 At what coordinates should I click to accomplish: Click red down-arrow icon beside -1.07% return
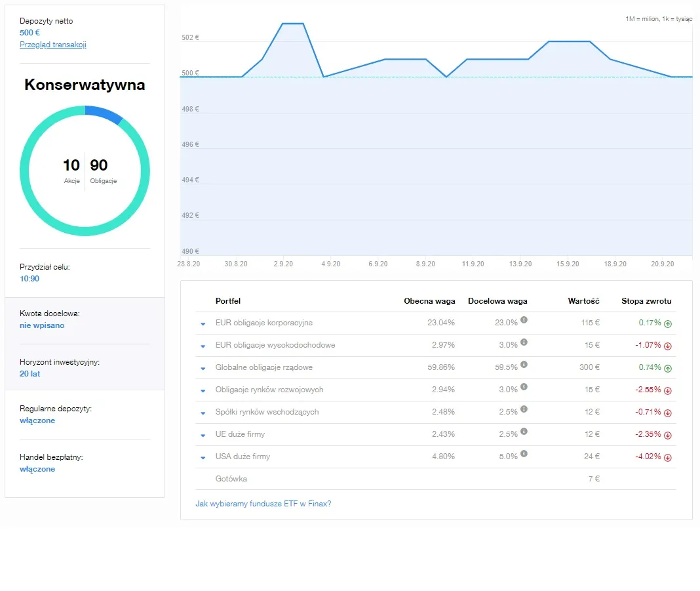668,346
